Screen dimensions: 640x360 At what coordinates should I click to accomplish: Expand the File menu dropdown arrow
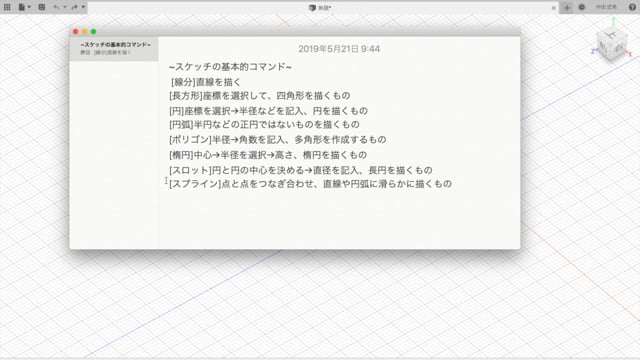29,7
